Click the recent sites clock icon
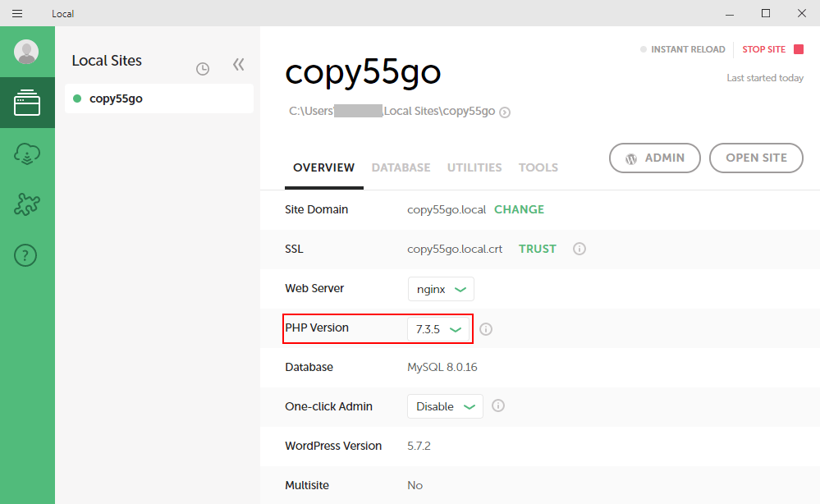820x504 pixels. [x=203, y=69]
